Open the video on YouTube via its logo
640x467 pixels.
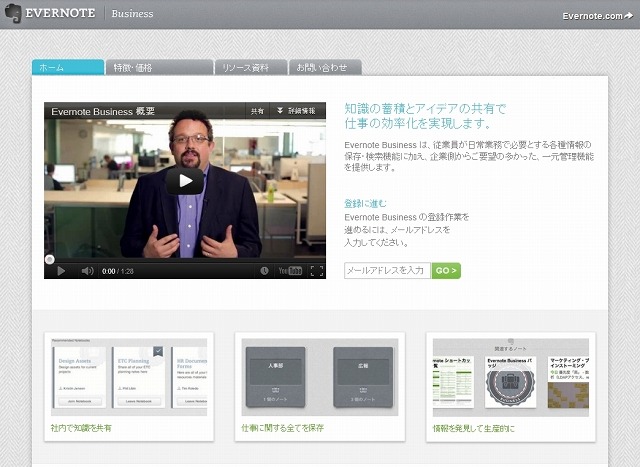[x=290, y=271]
